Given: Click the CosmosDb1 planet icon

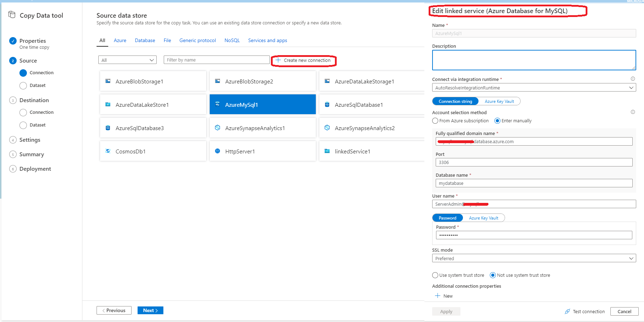Looking at the screenshot, I should point(108,151).
